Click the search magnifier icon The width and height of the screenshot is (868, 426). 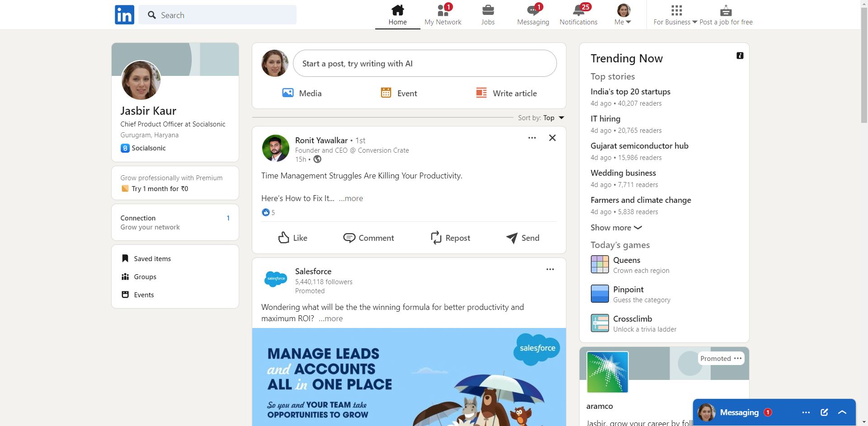point(152,15)
